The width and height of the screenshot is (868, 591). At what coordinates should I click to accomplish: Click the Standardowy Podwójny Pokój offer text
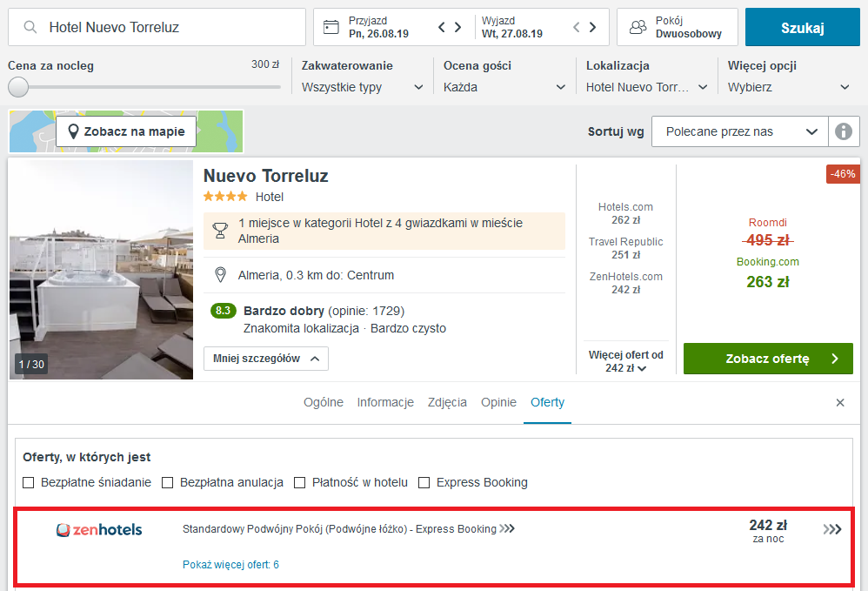coord(339,529)
